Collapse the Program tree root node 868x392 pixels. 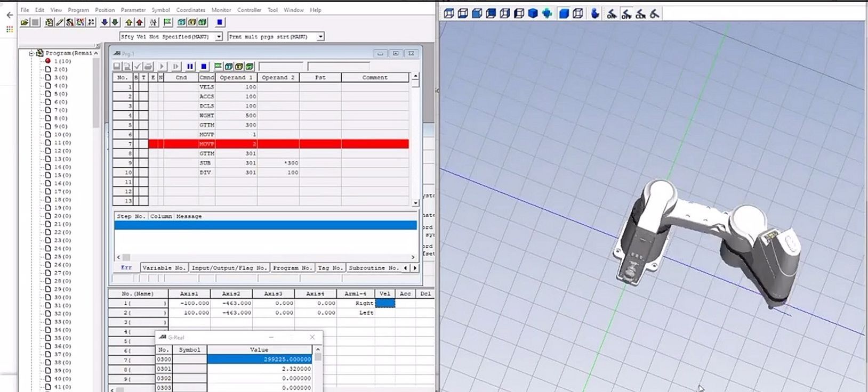pyautogui.click(x=31, y=53)
